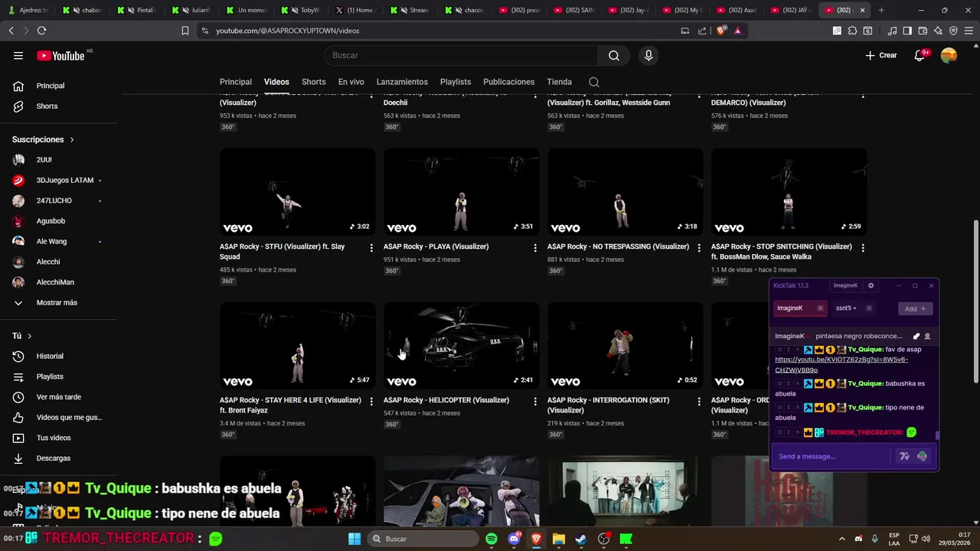
Task: Open KickTalk settings gear
Action: coord(871,285)
